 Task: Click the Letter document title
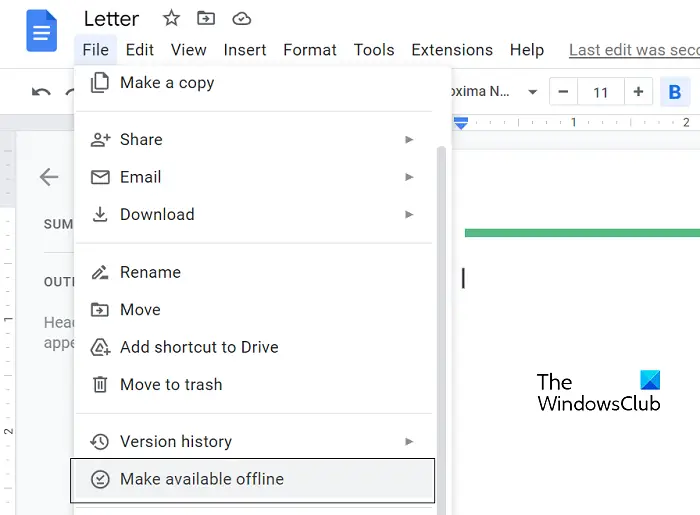pos(112,19)
